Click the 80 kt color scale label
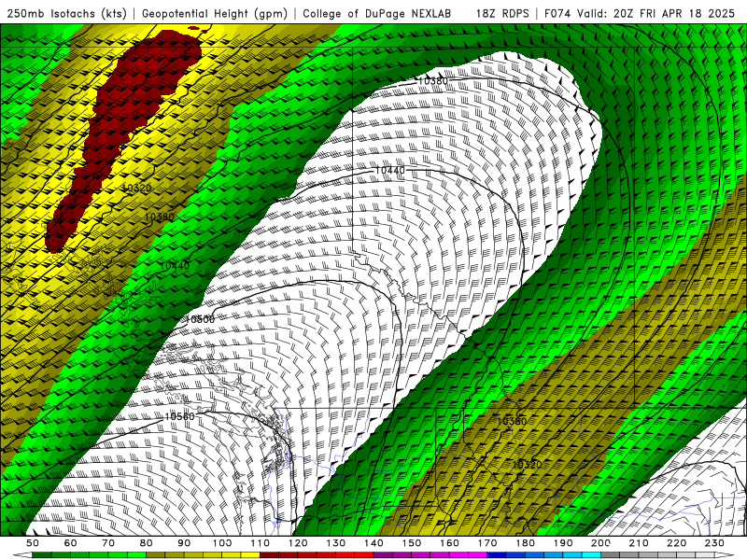The height and width of the screenshot is (560, 747). tap(147, 543)
